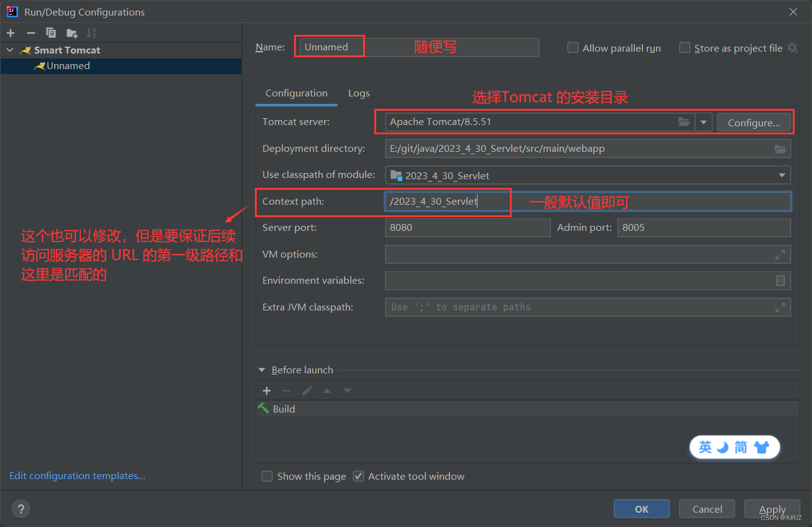Sort configurations alphabetically
Viewport: 812px width, 527px height.
(91, 33)
